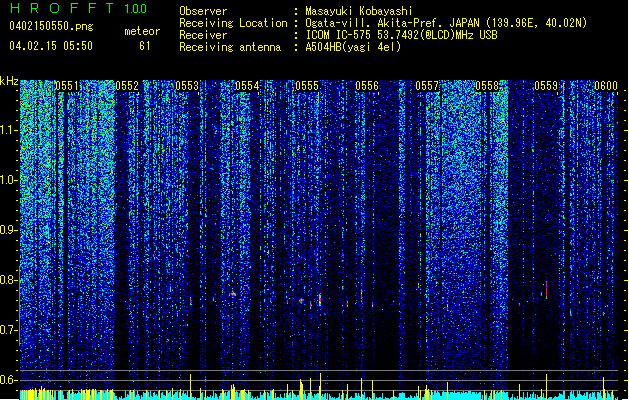Click the 0554 time marker
Viewport: 629px width, 400px height.
[247, 86]
